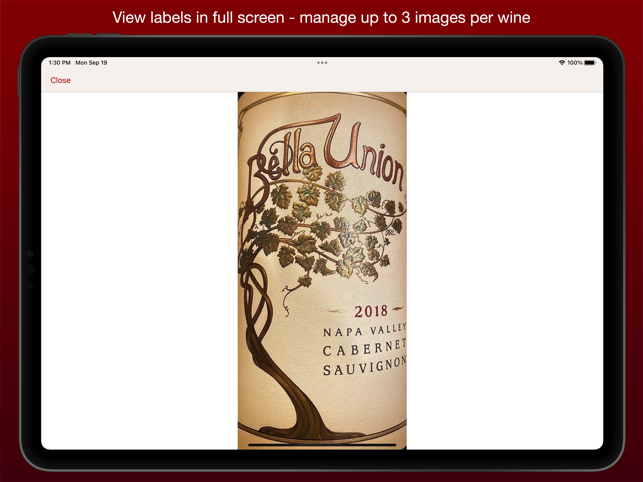Tap the Wi-Fi status icon

(562, 63)
